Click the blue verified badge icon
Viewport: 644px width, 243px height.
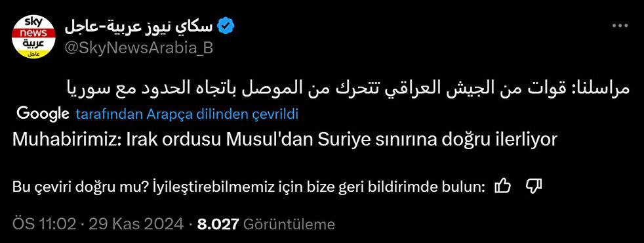[226, 26]
